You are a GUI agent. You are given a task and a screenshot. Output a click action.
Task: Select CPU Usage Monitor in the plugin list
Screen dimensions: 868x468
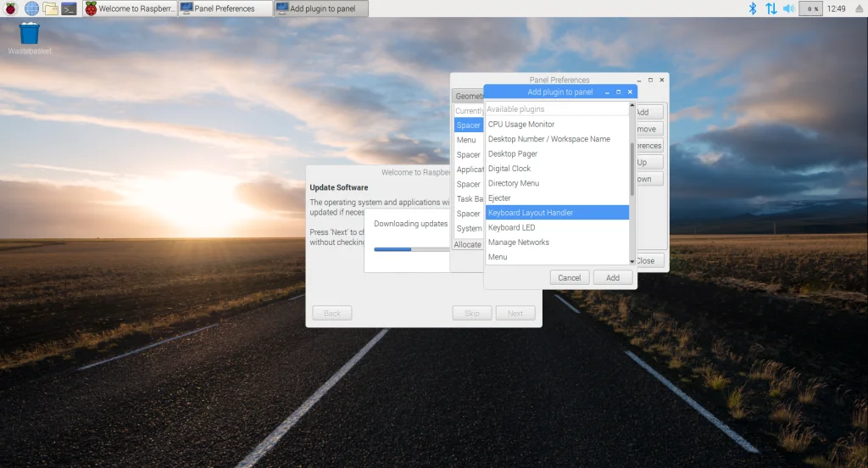pos(521,125)
